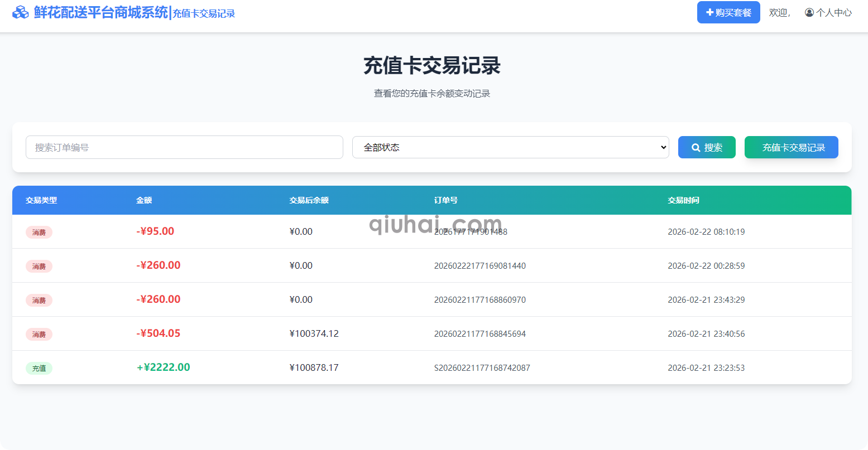Click the flower platform logo icon
868x450 pixels.
tap(21, 12)
